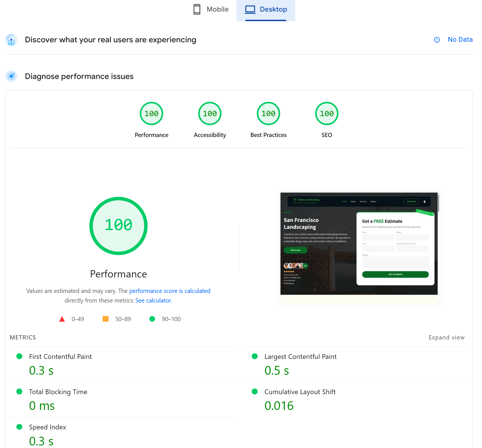Expand the Speed Index metric

click(x=47, y=427)
